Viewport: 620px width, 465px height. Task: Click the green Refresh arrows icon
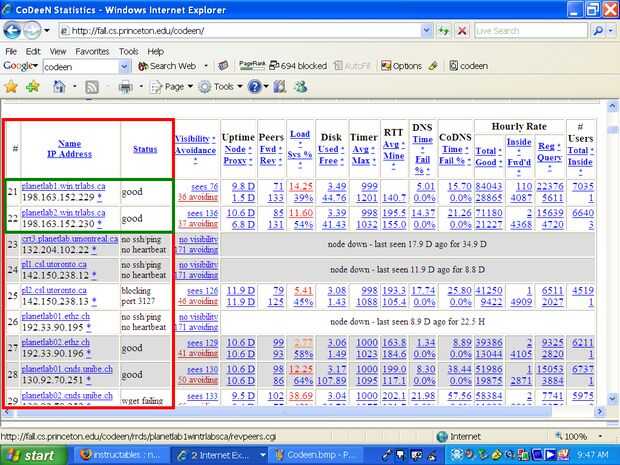click(444, 31)
